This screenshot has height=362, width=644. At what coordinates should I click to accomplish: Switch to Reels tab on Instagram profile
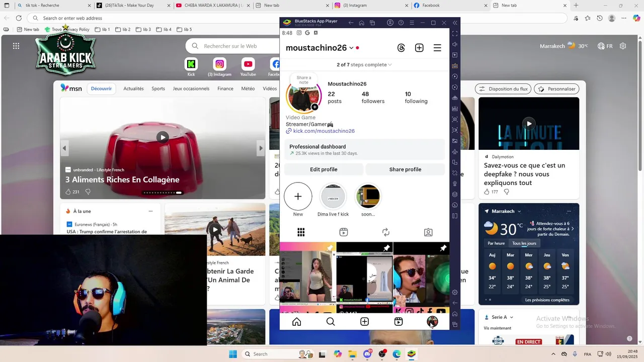344,232
